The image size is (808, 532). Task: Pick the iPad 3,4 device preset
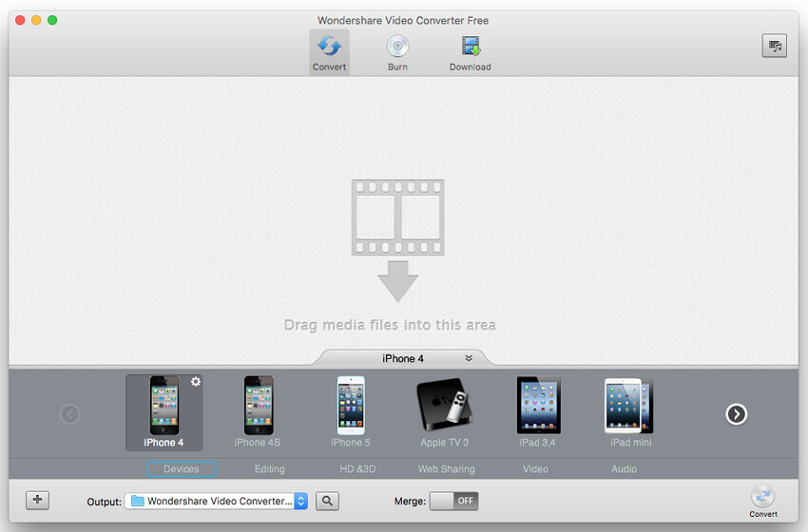click(537, 412)
